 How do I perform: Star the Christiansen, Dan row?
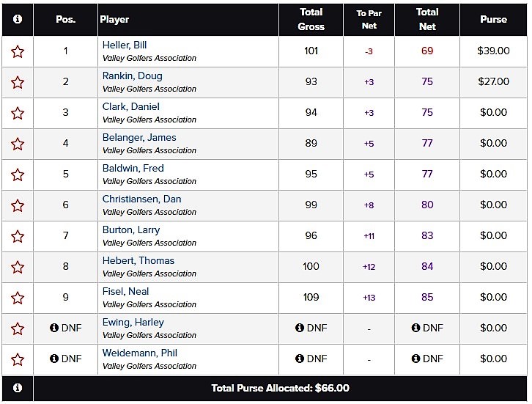pyautogui.click(x=18, y=206)
